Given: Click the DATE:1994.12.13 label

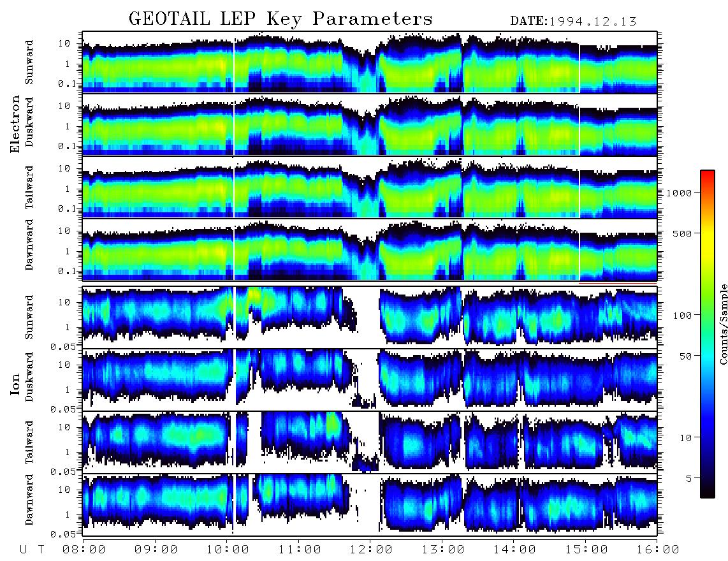Looking at the screenshot, I should (x=573, y=21).
